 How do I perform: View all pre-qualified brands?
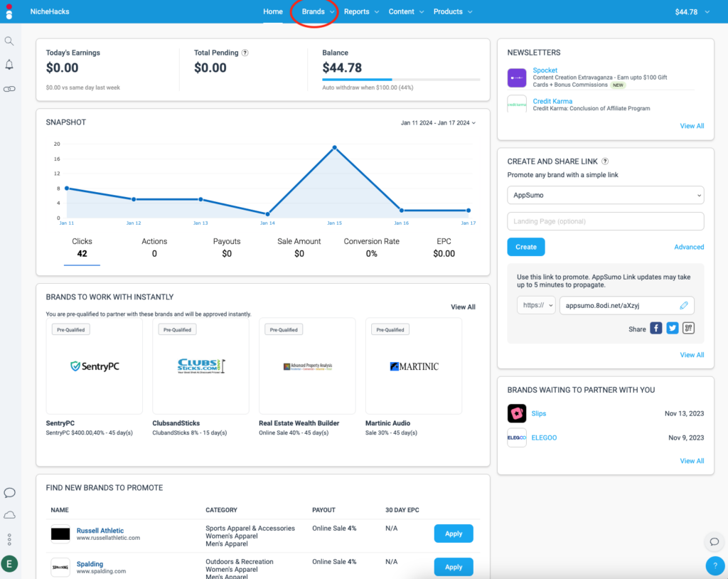click(463, 307)
